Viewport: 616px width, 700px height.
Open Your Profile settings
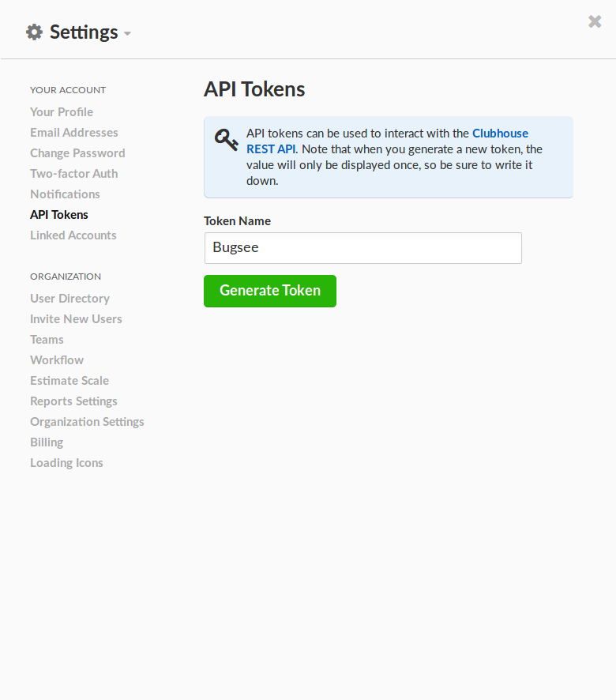(x=61, y=111)
